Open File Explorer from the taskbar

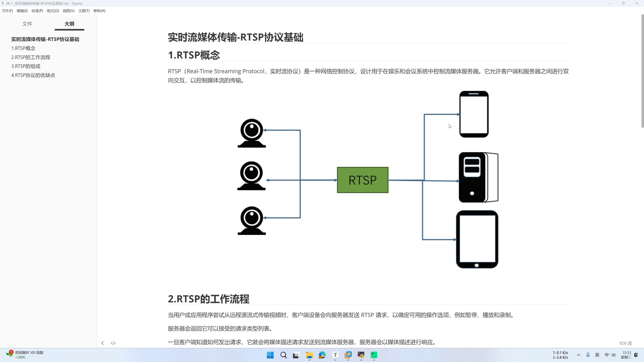pyautogui.click(x=309, y=355)
